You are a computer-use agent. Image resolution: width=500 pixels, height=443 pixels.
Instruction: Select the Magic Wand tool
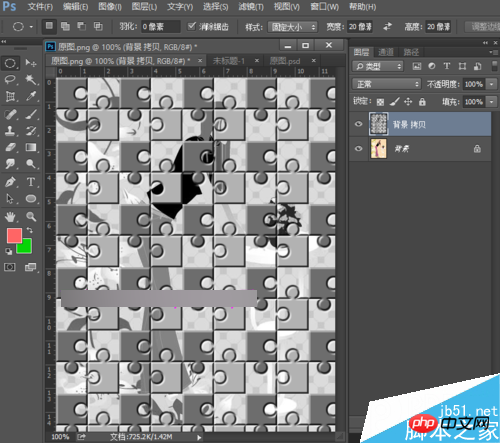(x=31, y=79)
